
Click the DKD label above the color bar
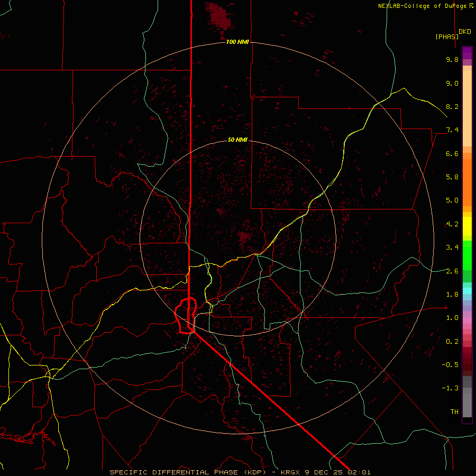click(x=465, y=32)
